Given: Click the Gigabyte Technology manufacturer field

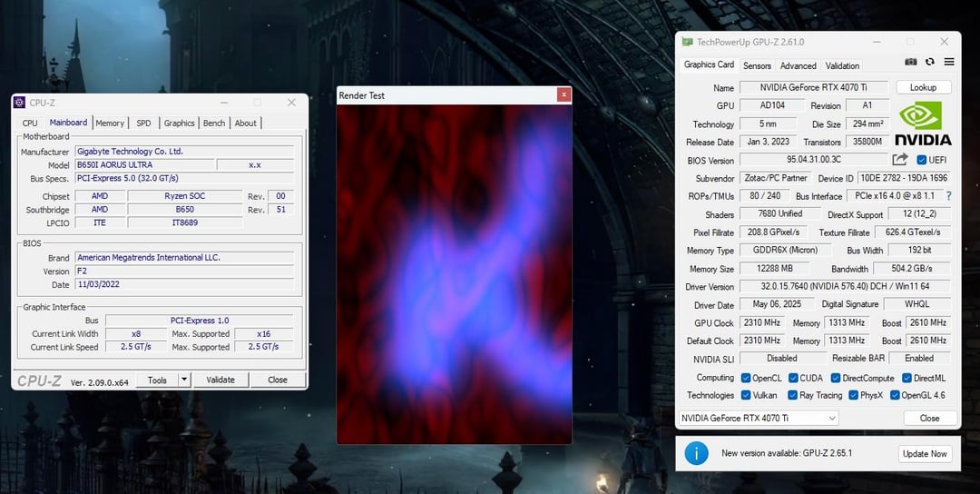Looking at the screenshot, I should tap(184, 152).
